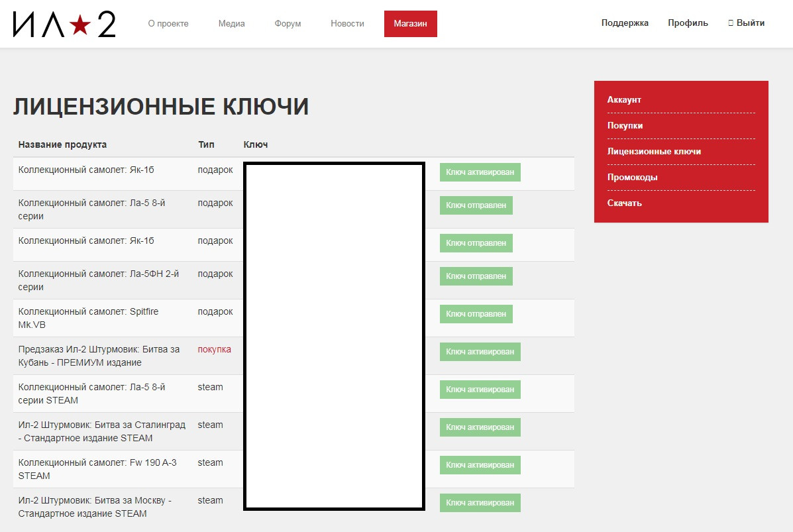Screen dimensions: 793x532
Task: Click Ключ отправлен for Ла-5ФН 2-й серии
Action: (x=476, y=276)
